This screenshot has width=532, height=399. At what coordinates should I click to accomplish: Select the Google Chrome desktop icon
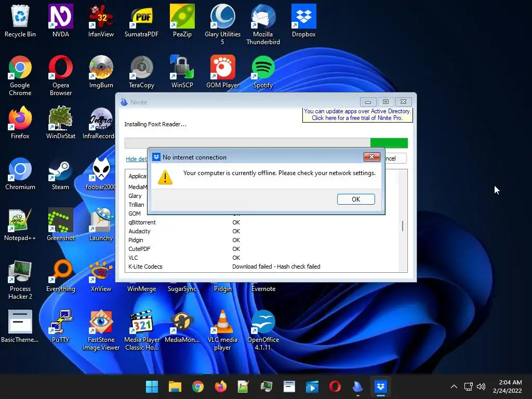point(20,75)
